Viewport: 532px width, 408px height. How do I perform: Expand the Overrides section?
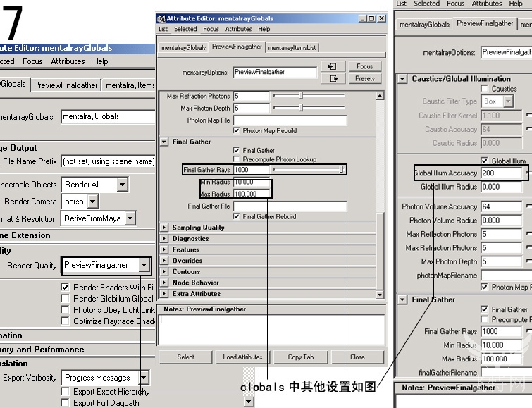pyautogui.click(x=164, y=261)
